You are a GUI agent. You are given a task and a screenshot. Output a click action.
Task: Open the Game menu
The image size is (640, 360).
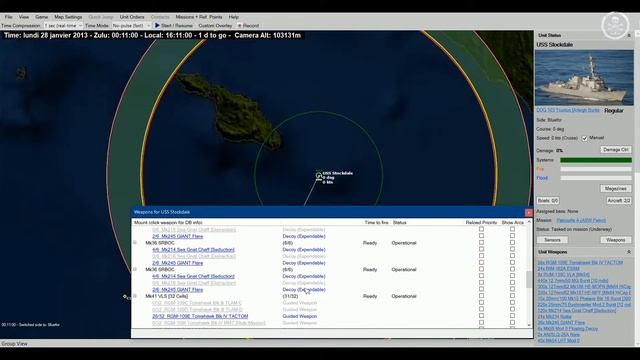click(41, 17)
